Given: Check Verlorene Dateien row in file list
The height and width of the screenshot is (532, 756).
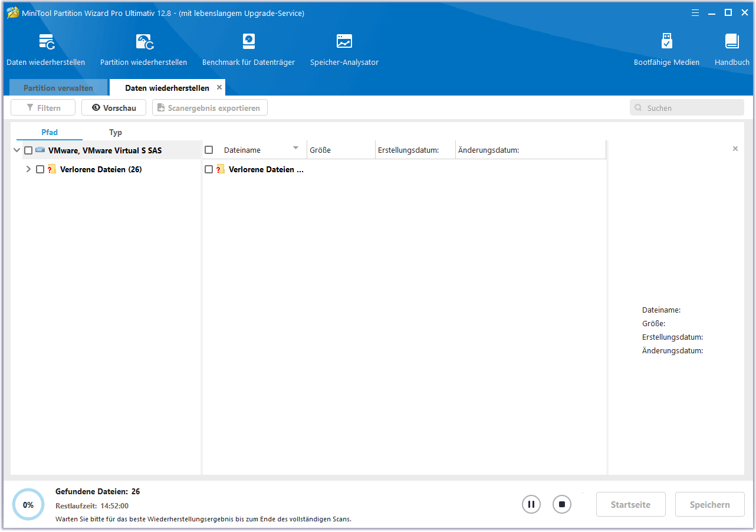Looking at the screenshot, I should point(209,169).
